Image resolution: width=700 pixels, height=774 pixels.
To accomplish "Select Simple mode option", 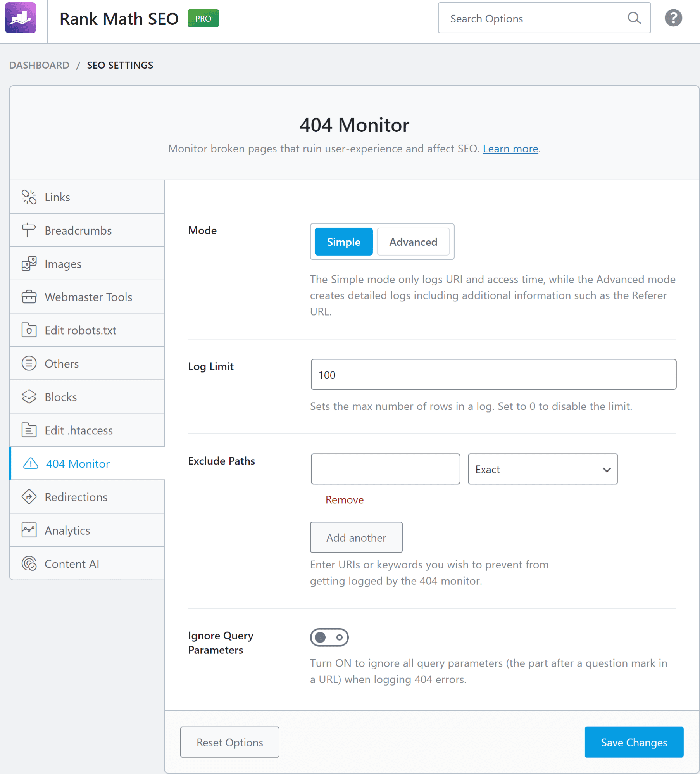I will point(343,242).
